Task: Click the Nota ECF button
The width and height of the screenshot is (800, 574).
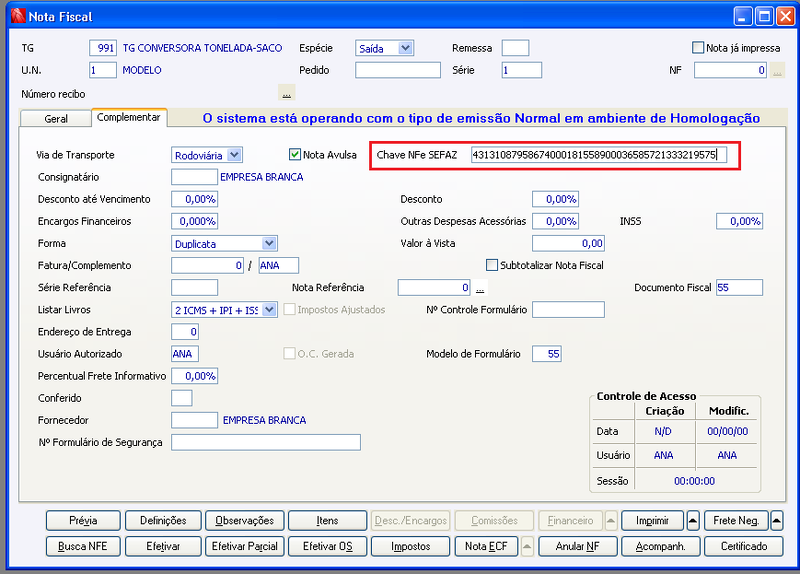Action: [x=486, y=546]
